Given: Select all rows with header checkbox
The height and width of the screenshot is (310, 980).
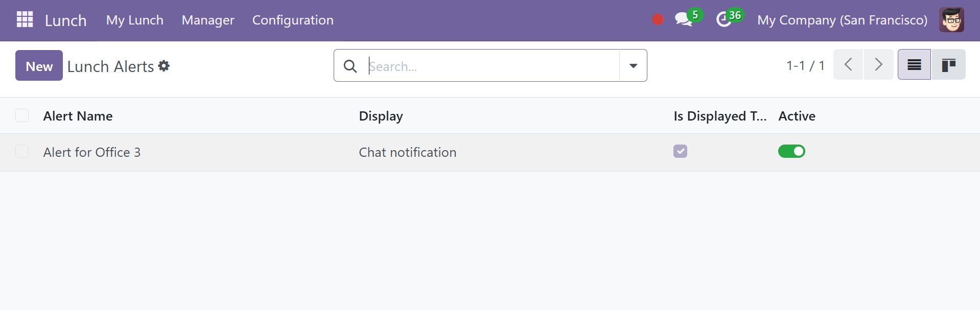Looking at the screenshot, I should (22, 115).
